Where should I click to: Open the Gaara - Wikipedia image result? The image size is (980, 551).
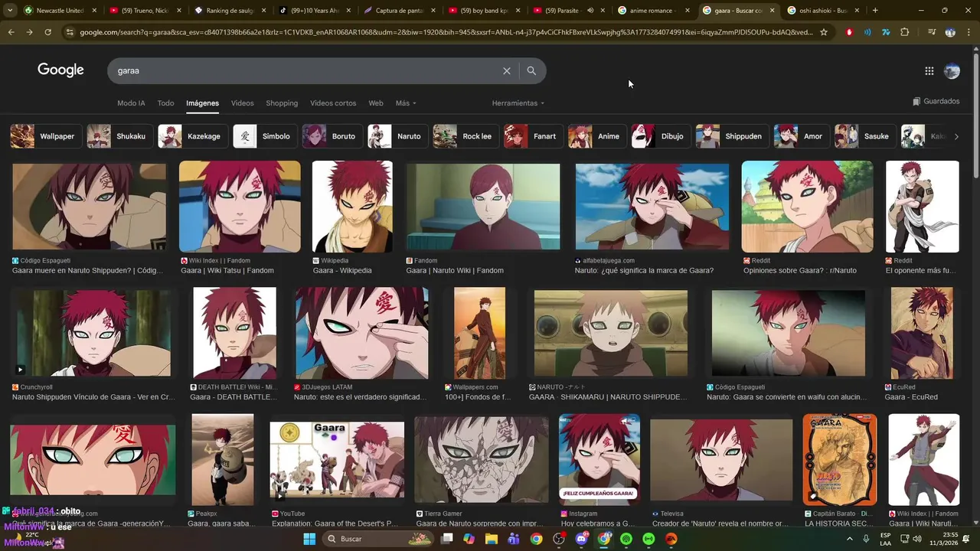(352, 207)
